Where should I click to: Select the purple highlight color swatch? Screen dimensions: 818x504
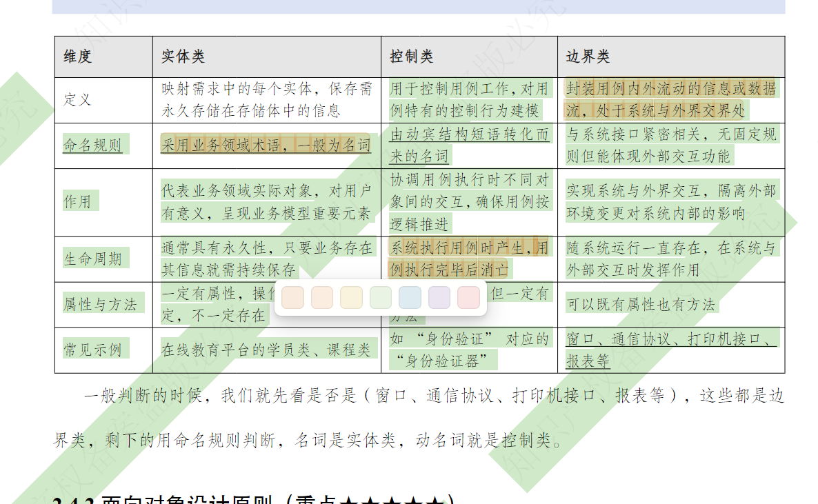click(x=438, y=297)
